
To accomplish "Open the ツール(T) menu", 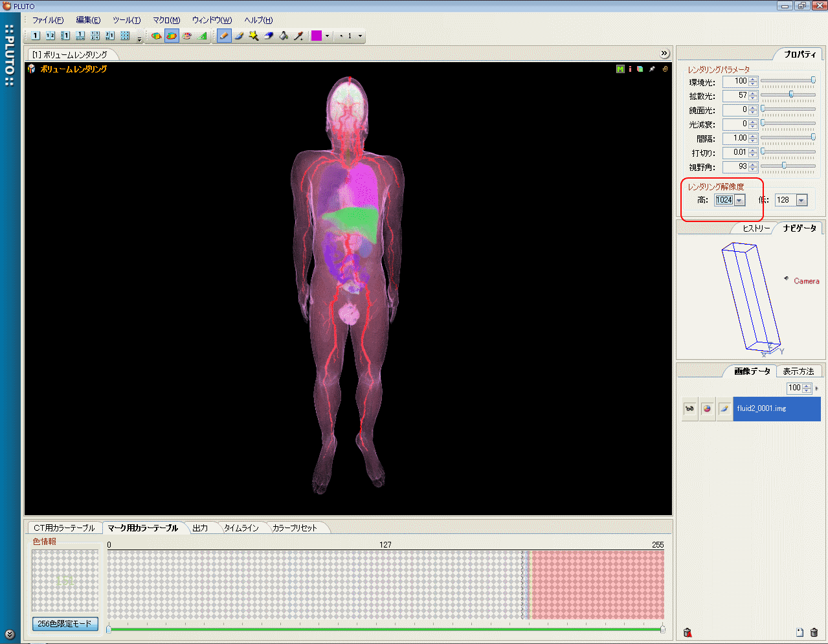I will (126, 20).
